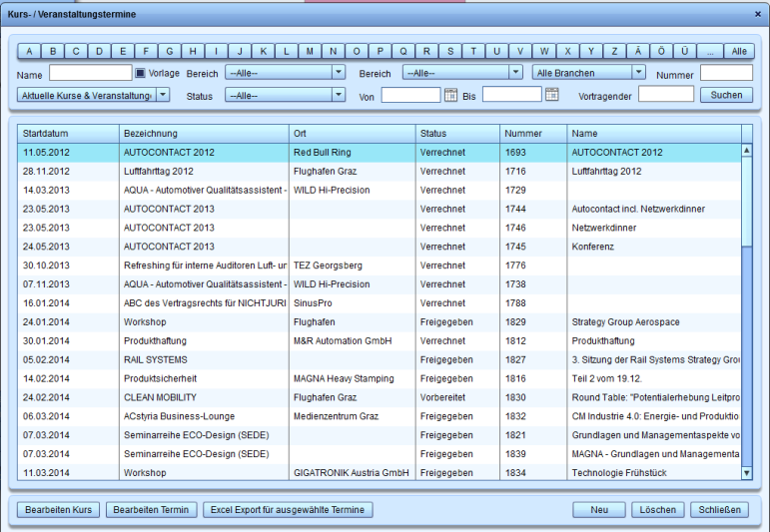
Task: Filter by letter A
Action: coord(30,51)
